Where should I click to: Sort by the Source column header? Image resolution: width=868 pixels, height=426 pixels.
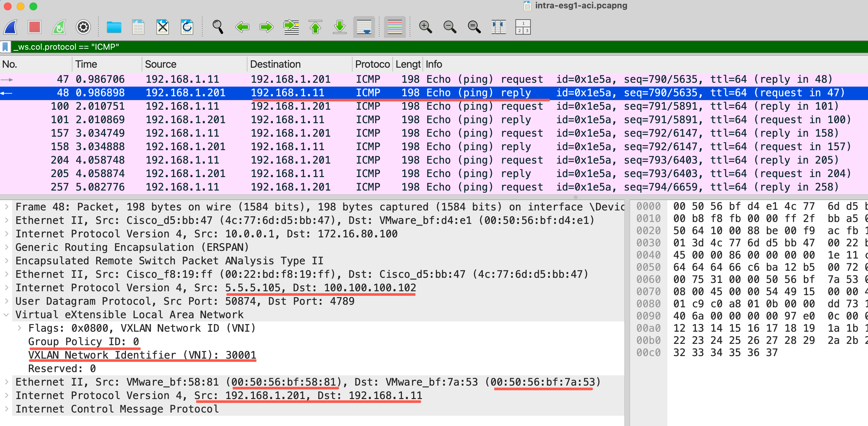click(x=195, y=64)
